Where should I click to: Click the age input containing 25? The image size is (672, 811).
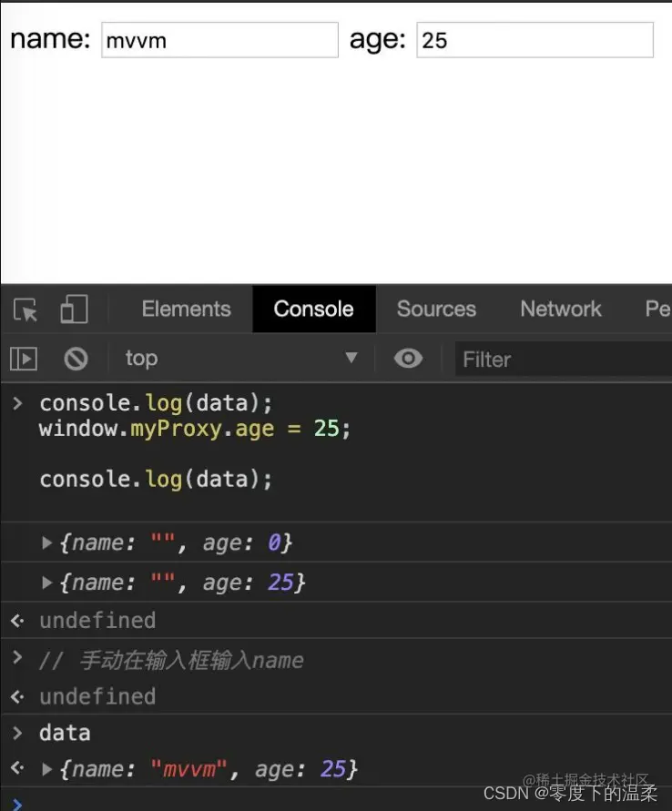[535, 40]
